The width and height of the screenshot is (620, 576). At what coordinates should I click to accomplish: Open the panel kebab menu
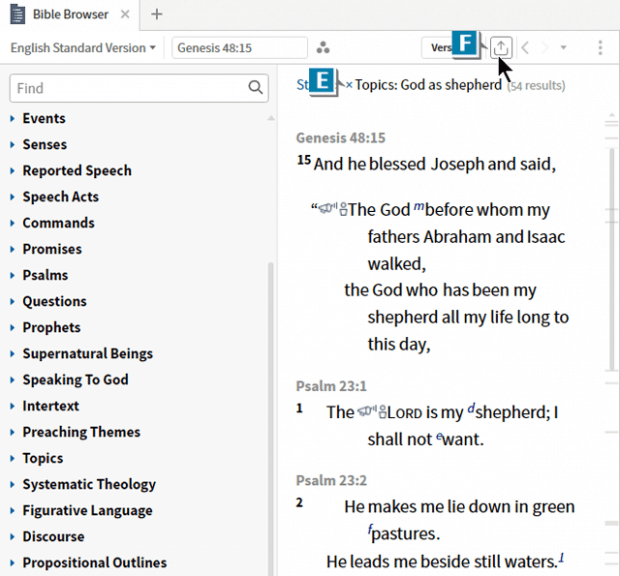(x=599, y=48)
